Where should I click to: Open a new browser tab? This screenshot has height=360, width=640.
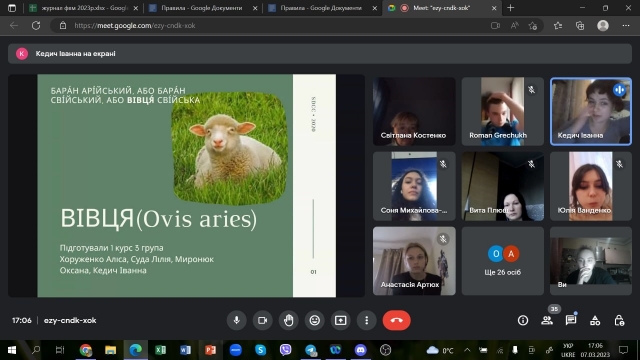pyautogui.click(x=511, y=8)
